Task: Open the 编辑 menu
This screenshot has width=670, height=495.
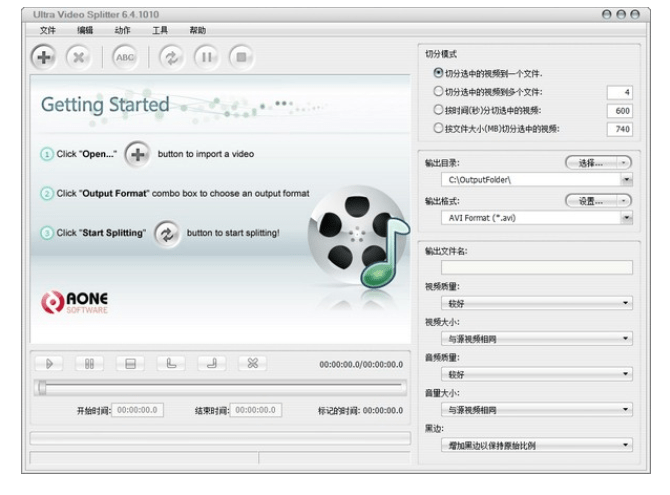Action: click(85, 30)
